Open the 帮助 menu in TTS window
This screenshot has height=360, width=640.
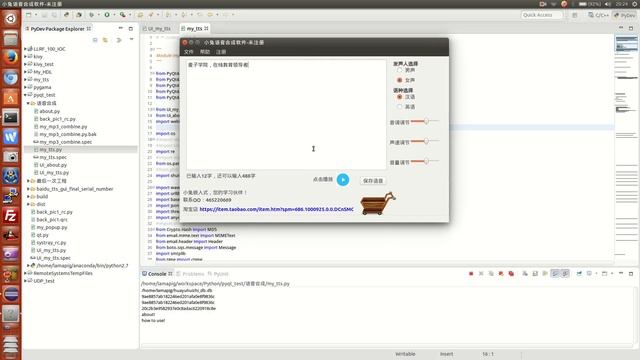(205, 52)
